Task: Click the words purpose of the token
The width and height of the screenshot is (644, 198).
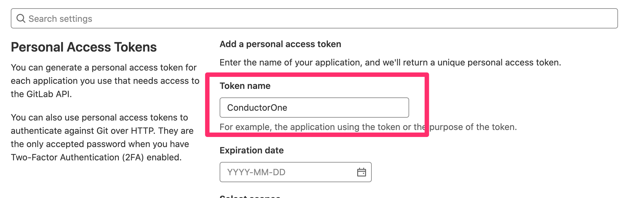Action: pyautogui.click(x=473, y=127)
